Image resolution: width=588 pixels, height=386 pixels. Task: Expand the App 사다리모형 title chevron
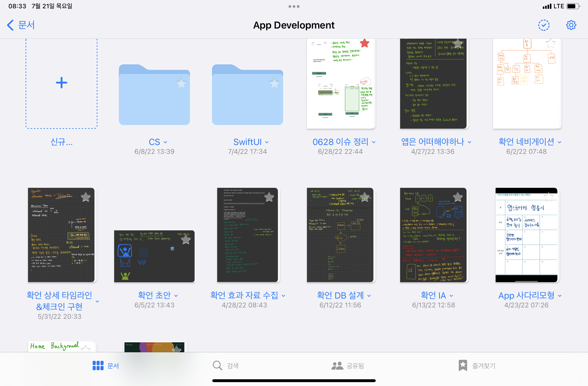click(x=560, y=296)
